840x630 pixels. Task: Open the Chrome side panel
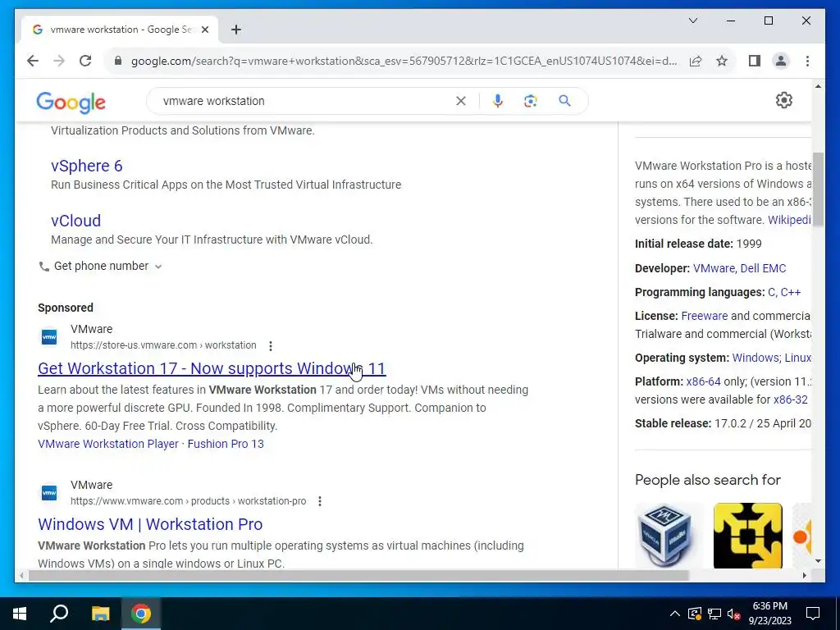(x=755, y=61)
